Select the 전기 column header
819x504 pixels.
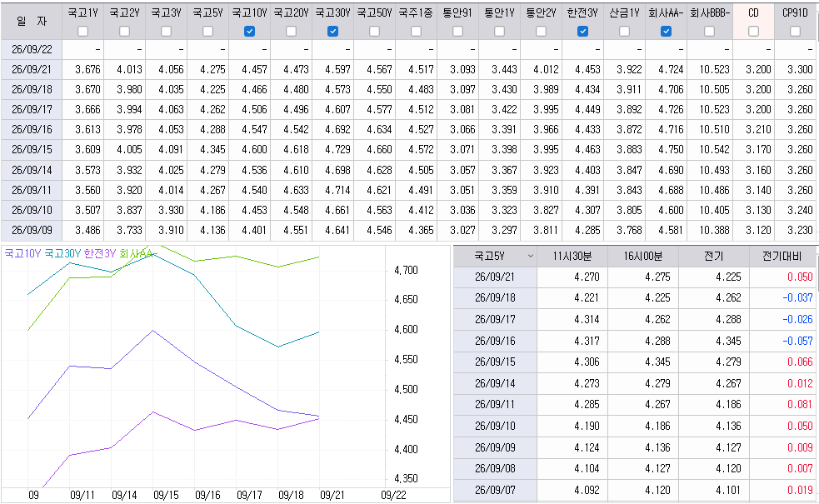pos(713,256)
